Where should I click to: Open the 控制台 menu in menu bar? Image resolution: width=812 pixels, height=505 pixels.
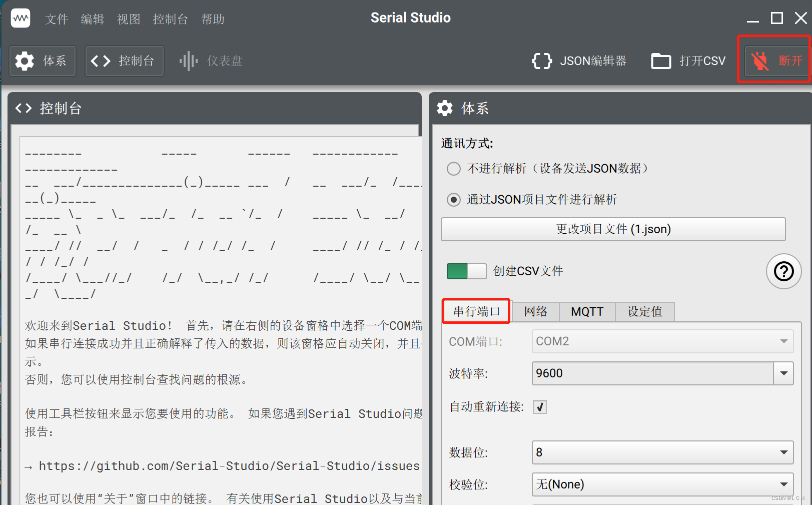tap(171, 19)
